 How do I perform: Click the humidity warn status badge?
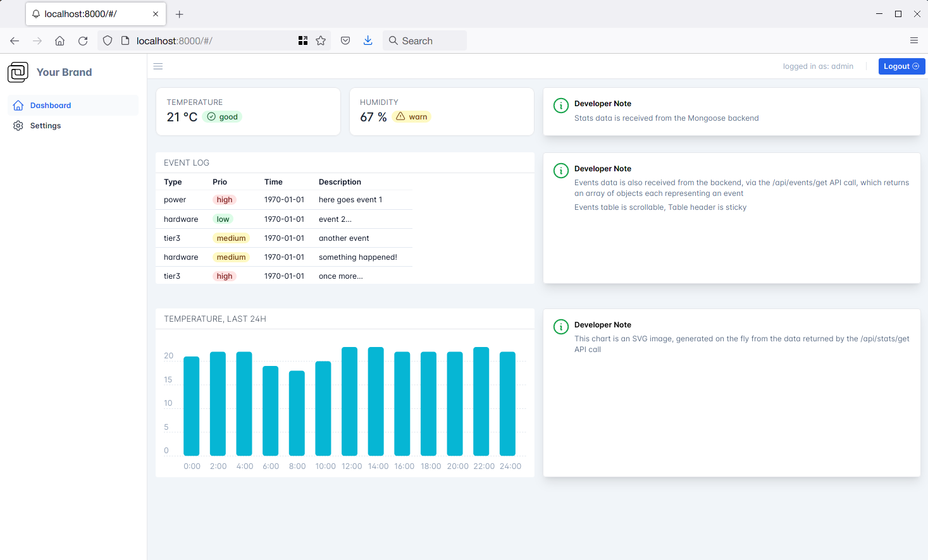pos(412,117)
